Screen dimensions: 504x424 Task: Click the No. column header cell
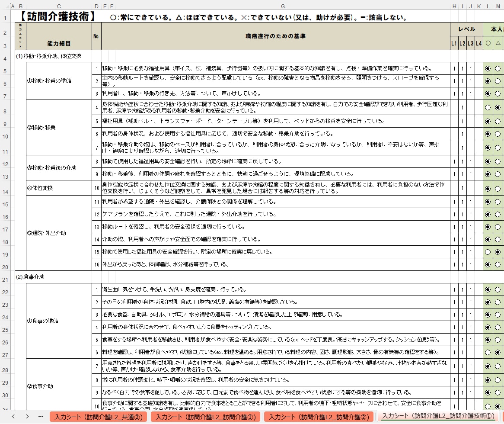[x=96, y=36]
